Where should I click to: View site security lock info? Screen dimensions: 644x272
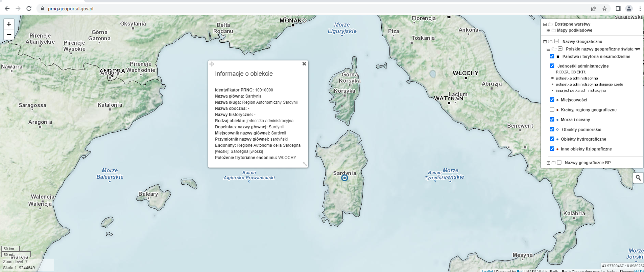(x=42, y=9)
